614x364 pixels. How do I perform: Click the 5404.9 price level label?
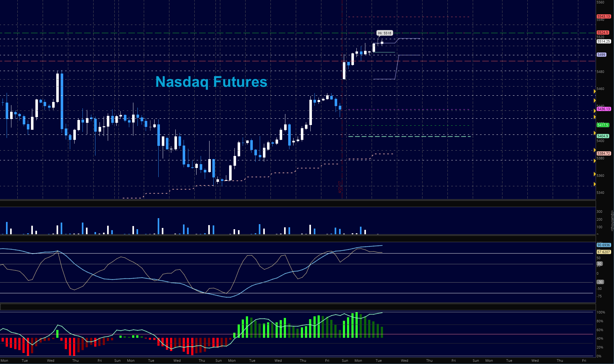coord(602,136)
